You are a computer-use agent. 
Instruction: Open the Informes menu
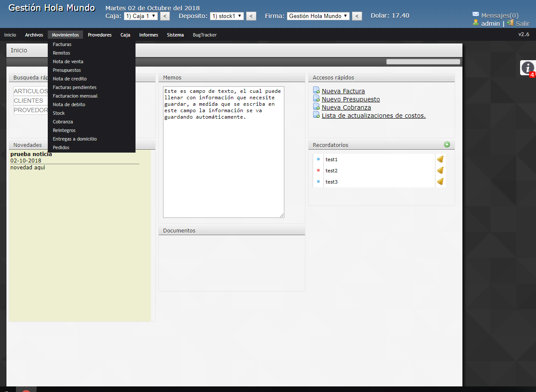[x=148, y=35]
